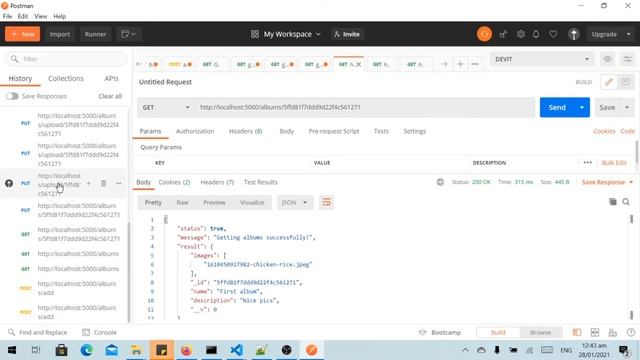Click the heart icon in header
Viewport: 640px width, 360px height.
[553, 34]
